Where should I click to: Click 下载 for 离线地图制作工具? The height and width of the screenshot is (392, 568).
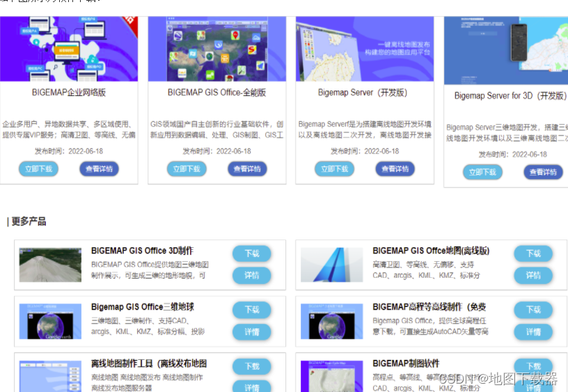coord(252,366)
